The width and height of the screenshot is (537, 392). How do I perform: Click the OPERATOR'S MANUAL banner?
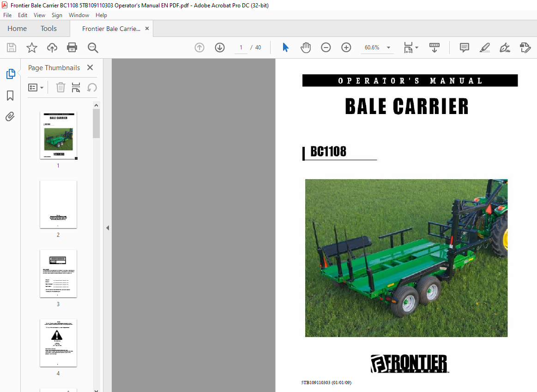pyautogui.click(x=410, y=81)
